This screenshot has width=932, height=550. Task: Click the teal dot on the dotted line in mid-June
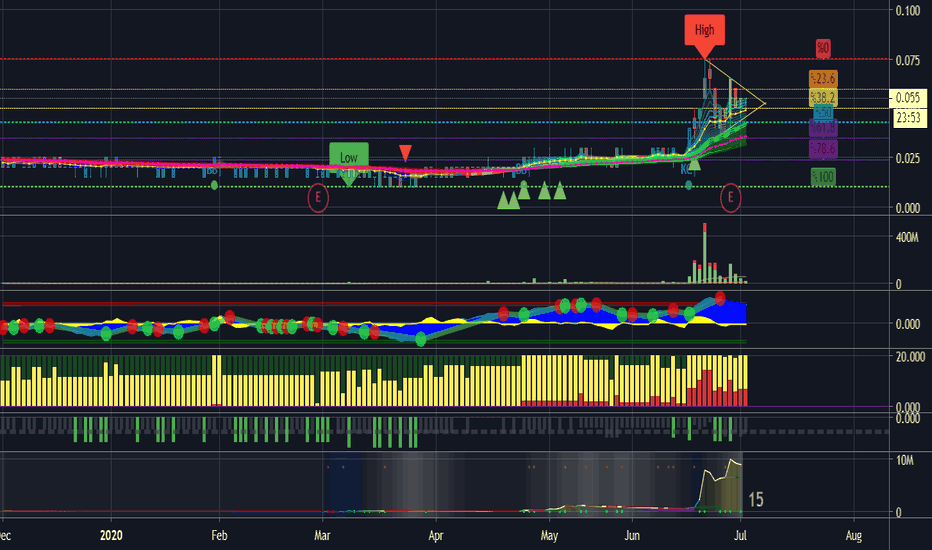pos(688,185)
